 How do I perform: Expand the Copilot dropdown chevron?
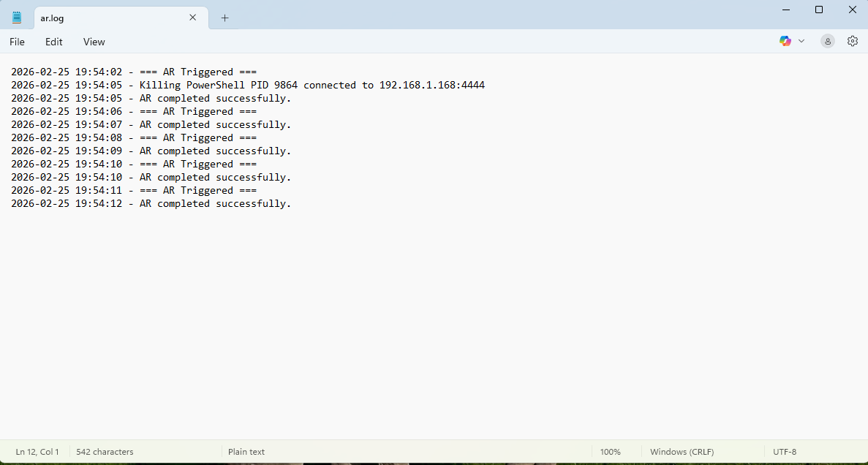pyautogui.click(x=801, y=42)
